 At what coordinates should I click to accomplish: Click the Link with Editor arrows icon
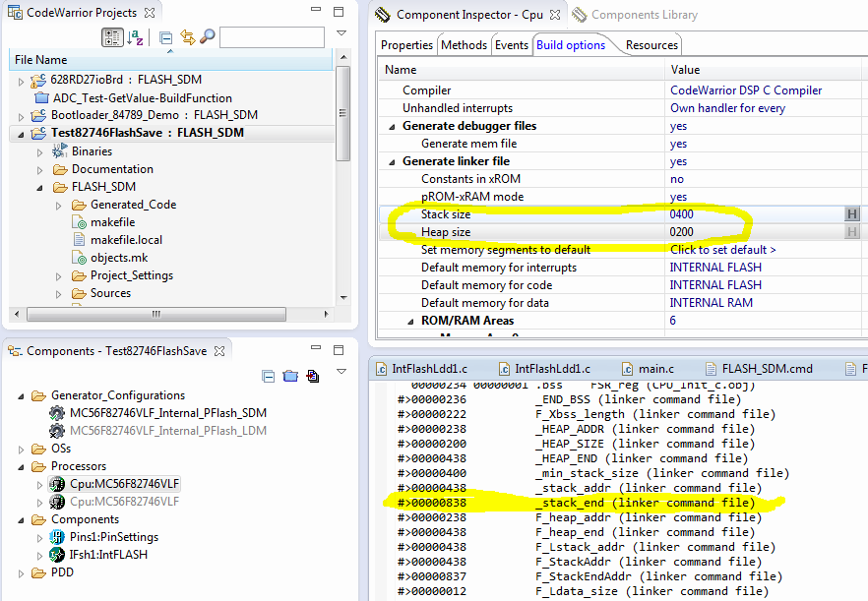pyautogui.click(x=188, y=37)
